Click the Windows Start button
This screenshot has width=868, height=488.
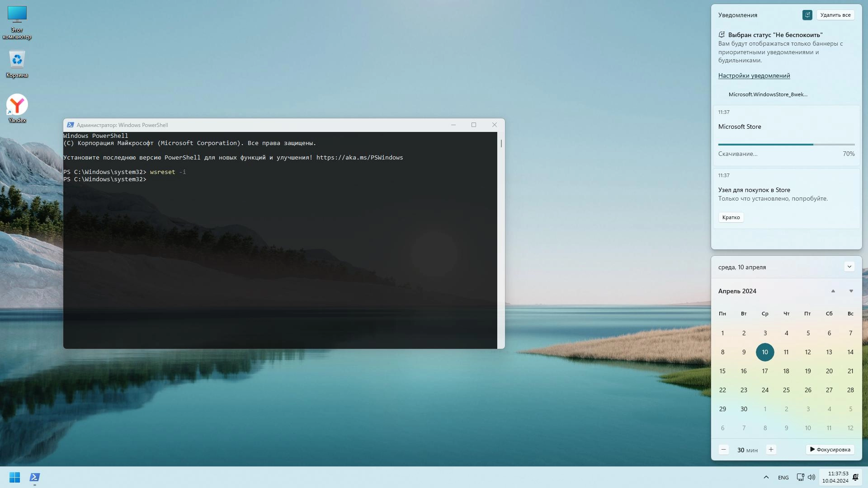(x=14, y=477)
